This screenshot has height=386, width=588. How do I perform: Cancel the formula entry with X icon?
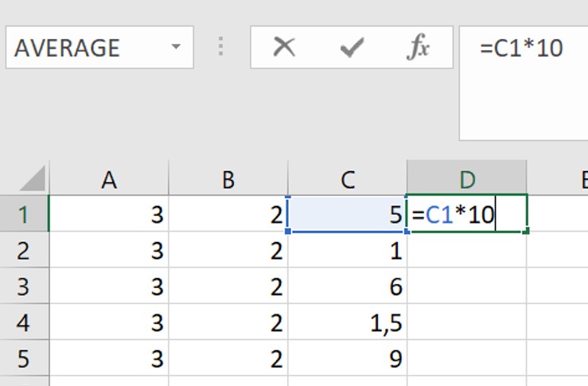284,48
